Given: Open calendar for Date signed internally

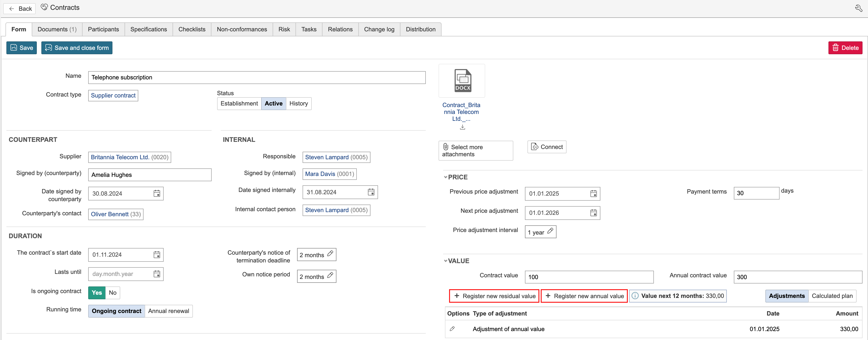Looking at the screenshot, I should click(371, 192).
